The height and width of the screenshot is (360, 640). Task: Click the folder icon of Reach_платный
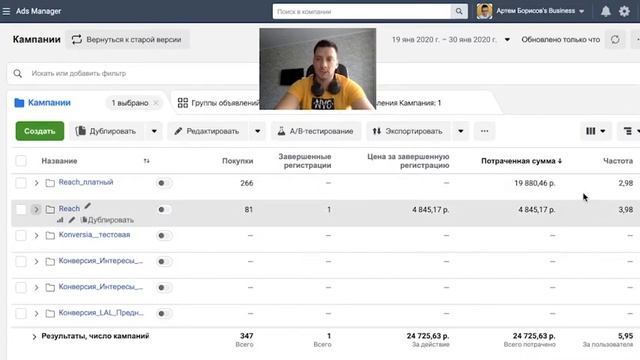[50, 183]
